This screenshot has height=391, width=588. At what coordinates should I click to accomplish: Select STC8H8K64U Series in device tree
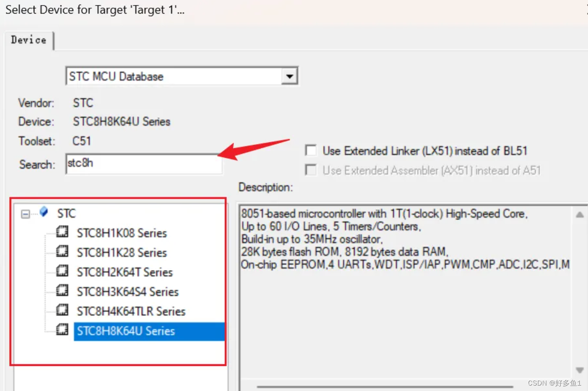(149, 331)
